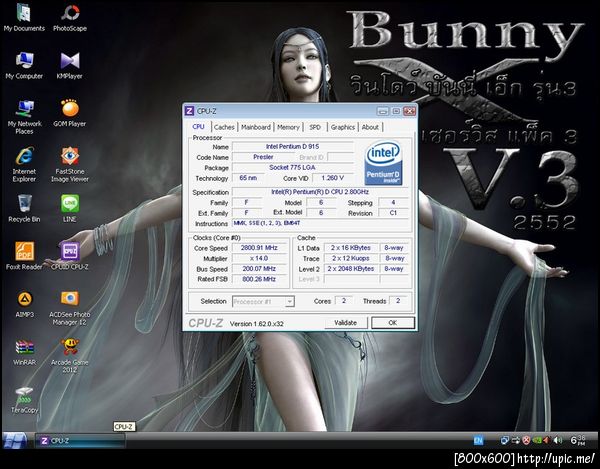600x469 pixels.
Task: Open the My Documents desktop icon
Action: click(24, 18)
